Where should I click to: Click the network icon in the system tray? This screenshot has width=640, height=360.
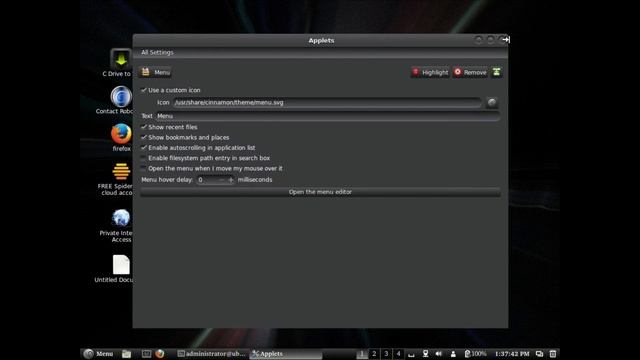[425, 354]
